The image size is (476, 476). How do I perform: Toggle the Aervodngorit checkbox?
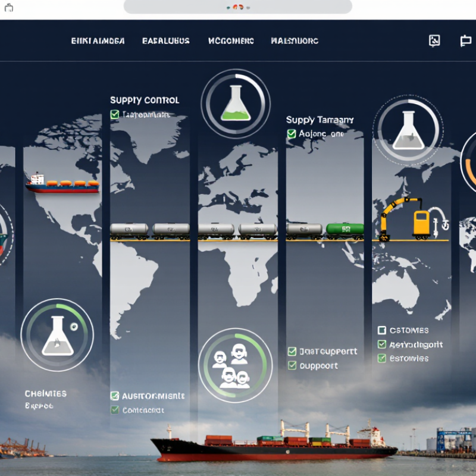382,345
